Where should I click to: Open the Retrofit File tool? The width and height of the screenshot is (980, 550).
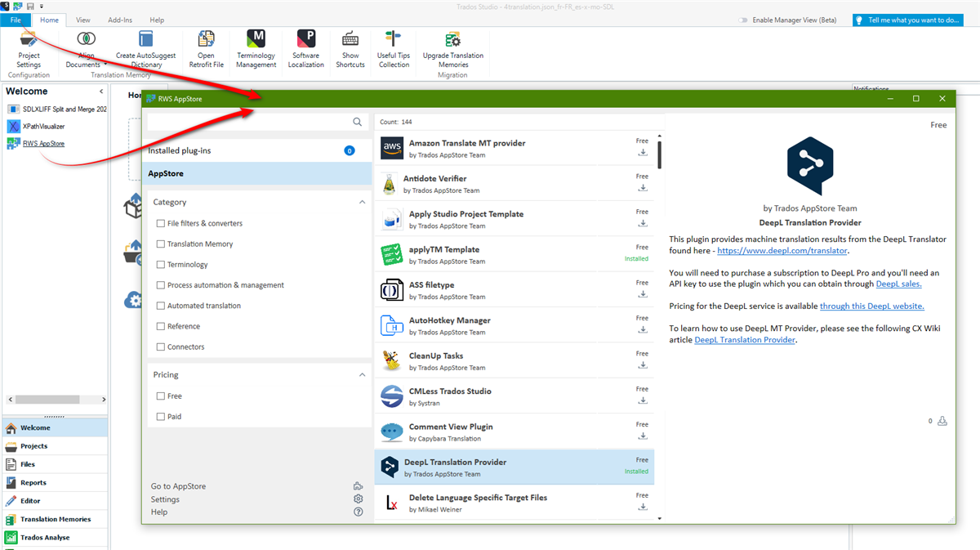206,40
